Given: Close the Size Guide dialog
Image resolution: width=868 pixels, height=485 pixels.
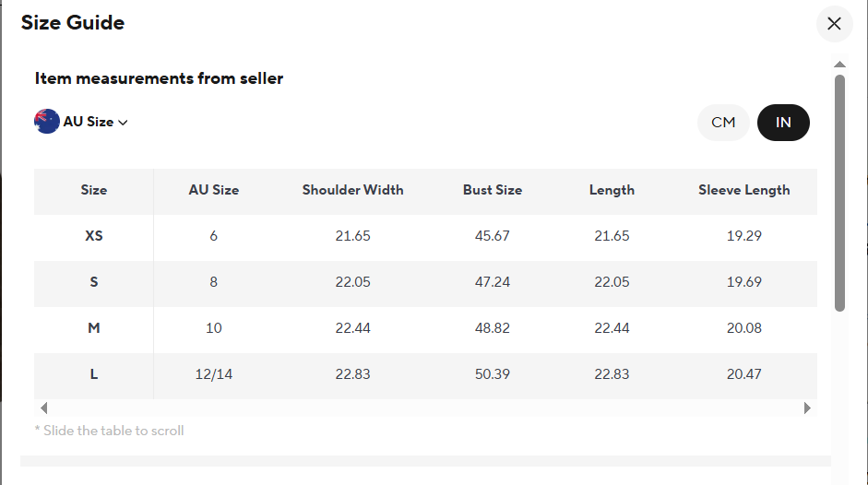Looking at the screenshot, I should click(834, 24).
